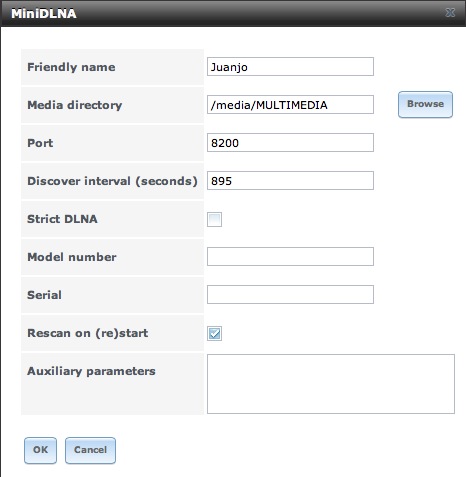Dismiss dialog with the Cancel button
The height and width of the screenshot is (477, 466).
[90, 450]
